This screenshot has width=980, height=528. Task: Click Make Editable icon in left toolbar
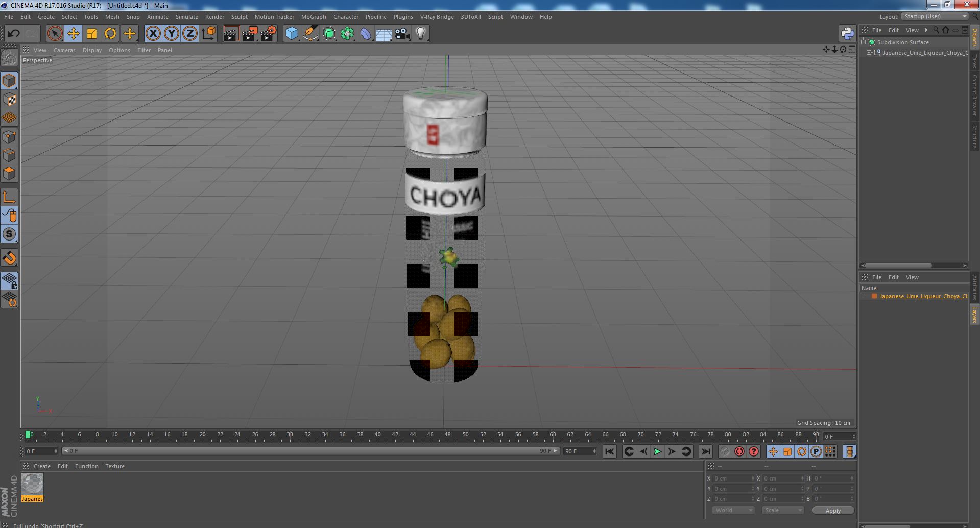[9, 58]
